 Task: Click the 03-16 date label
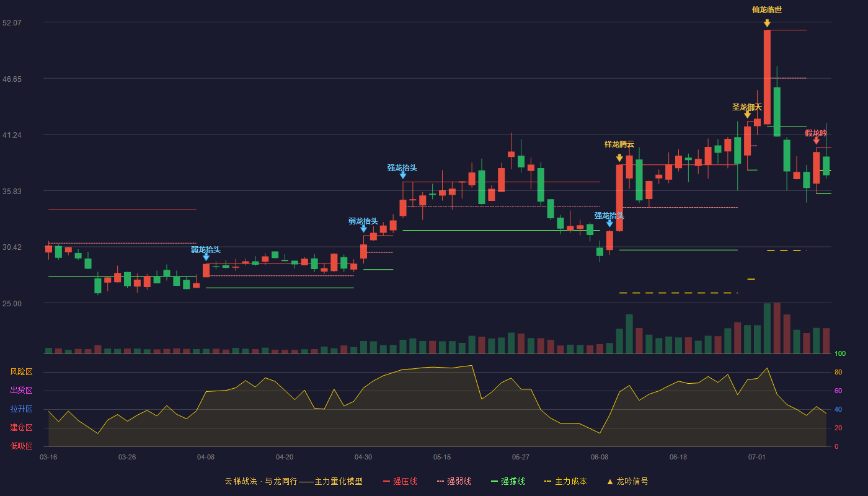click(x=48, y=457)
